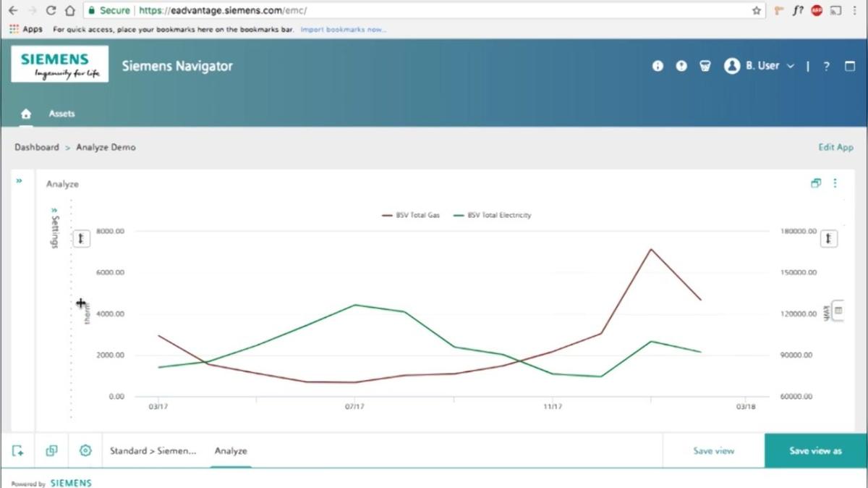
Task: Open the alerts exclamation icon
Action: click(x=681, y=66)
